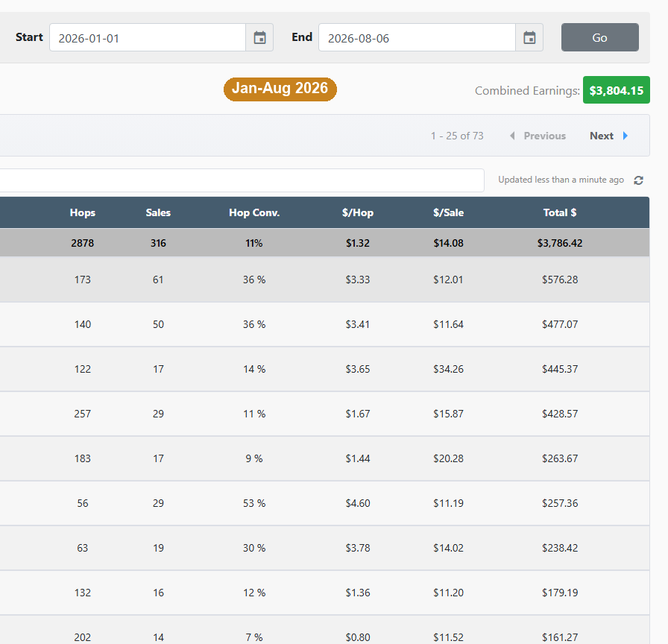Click the totals row $/Hop value $1.32
The height and width of the screenshot is (644, 668).
click(358, 243)
